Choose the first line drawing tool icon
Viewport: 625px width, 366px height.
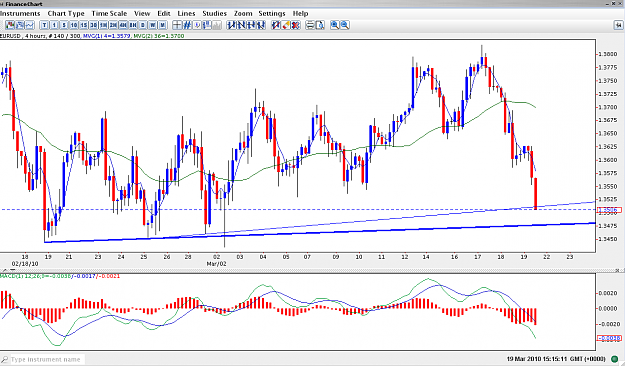(x=231, y=25)
